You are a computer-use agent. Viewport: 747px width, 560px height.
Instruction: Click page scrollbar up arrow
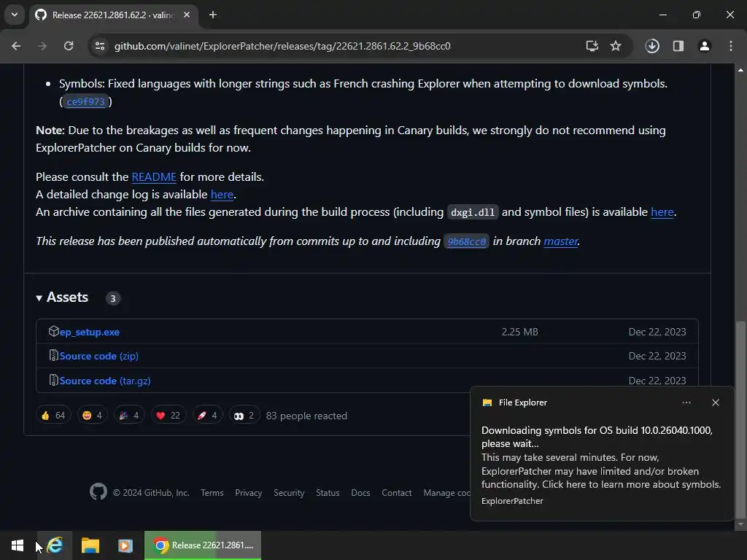(741, 70)
